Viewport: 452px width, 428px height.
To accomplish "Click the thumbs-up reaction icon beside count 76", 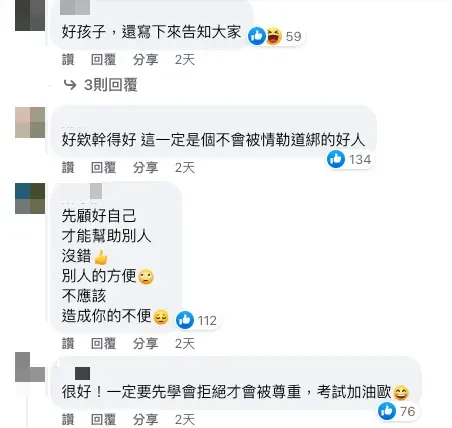I will point(387,411).
